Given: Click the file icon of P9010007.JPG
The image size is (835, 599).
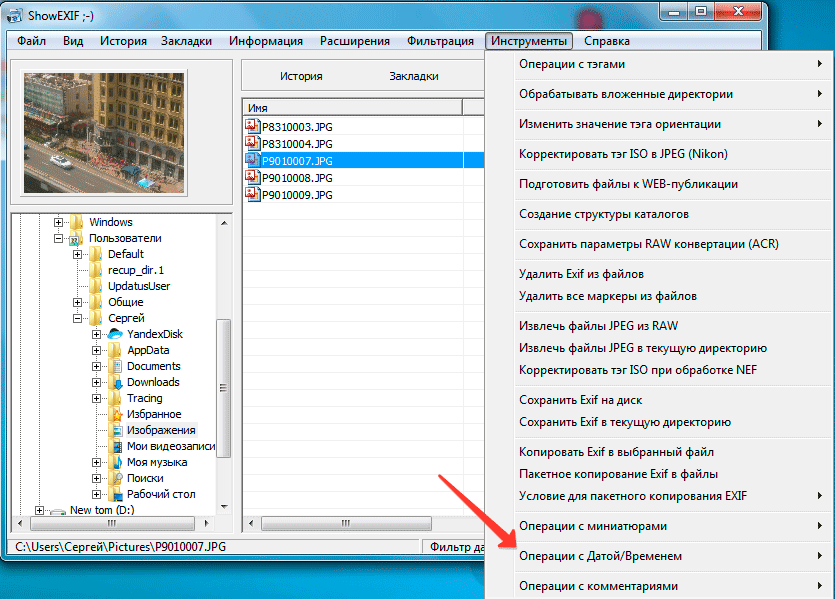Looking at the screenshot, I should click(x=252, y=160).
